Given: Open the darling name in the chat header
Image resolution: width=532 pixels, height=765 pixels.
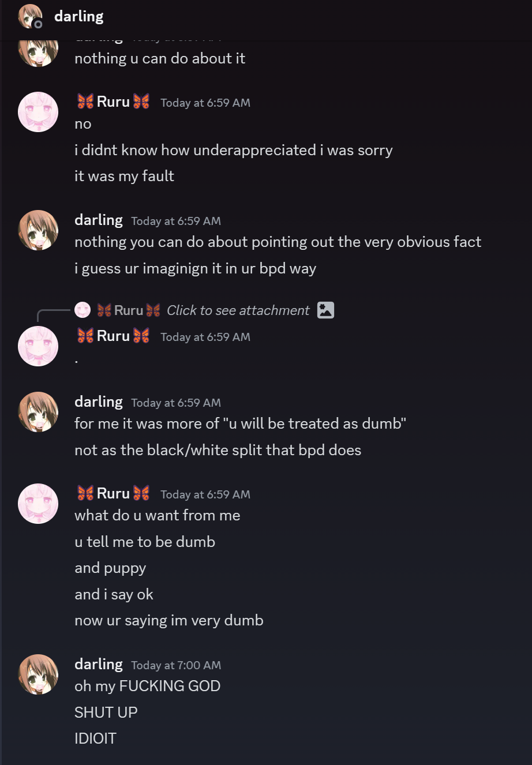Looking at the screenshot, I should tap(79, 16).
